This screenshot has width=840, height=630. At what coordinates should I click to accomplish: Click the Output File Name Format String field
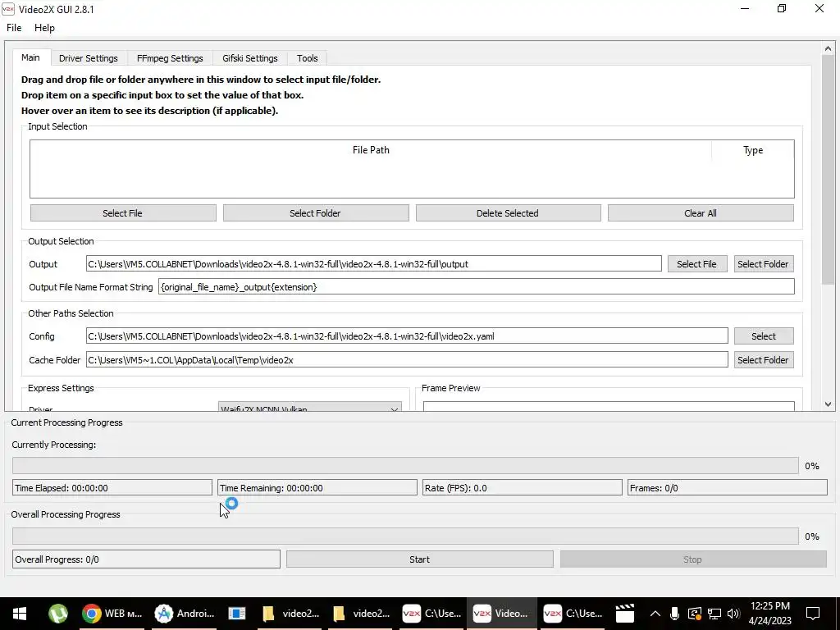(x=477, y=286)
